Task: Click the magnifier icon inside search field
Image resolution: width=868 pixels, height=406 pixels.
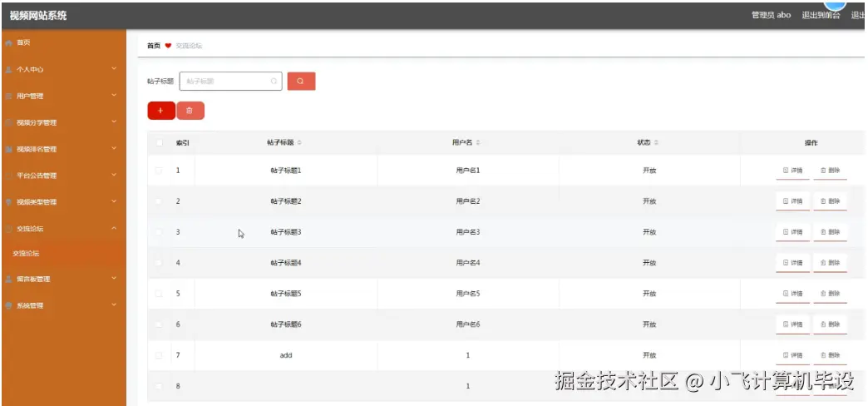Action: tap(274, 81)
